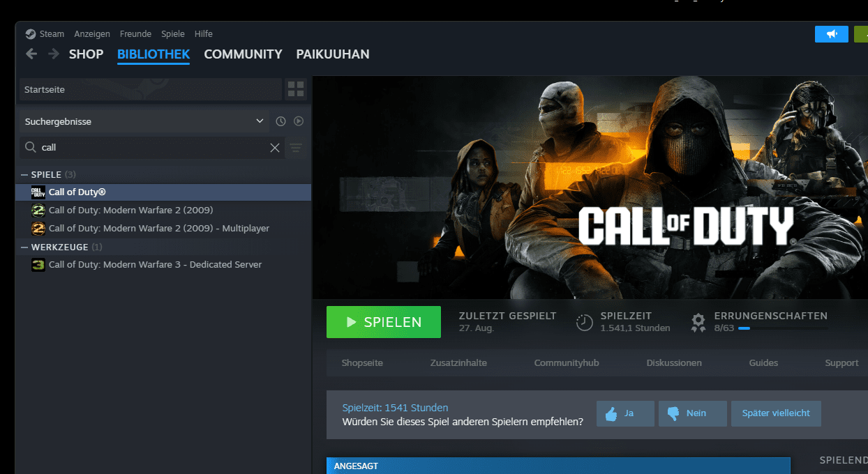Select Modern Warfare 2 (2009) - Multiplayer

click(163, 229)
